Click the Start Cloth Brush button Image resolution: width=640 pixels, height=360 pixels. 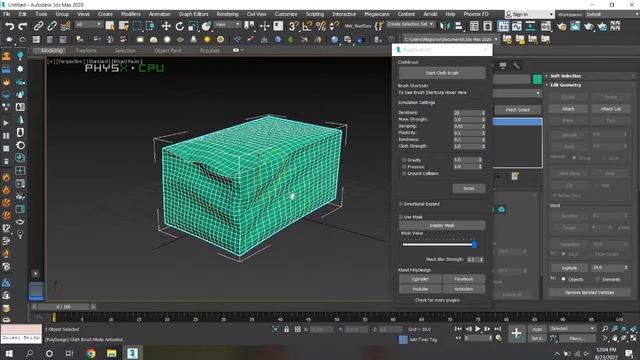coord(442,73)
